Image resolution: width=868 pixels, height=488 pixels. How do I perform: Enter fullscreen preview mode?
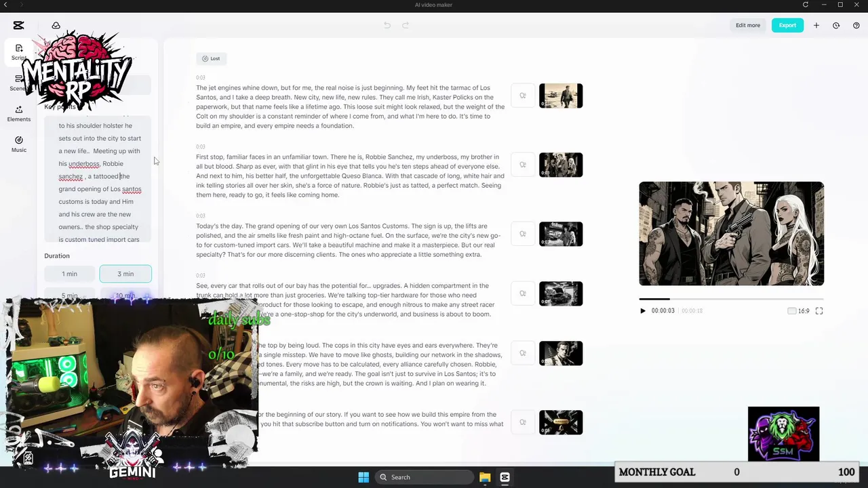pyautogui.click(x=819, y=311)
